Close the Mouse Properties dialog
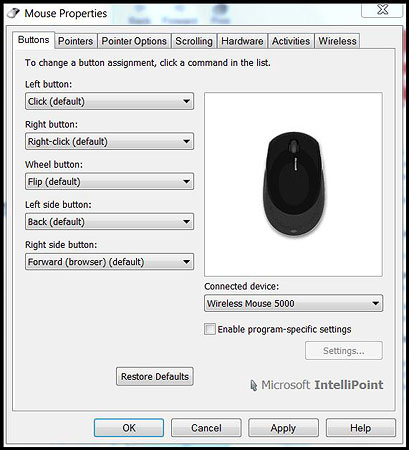Screen dimensions: 409x450 pyautogui.click(x=382, y=9)
